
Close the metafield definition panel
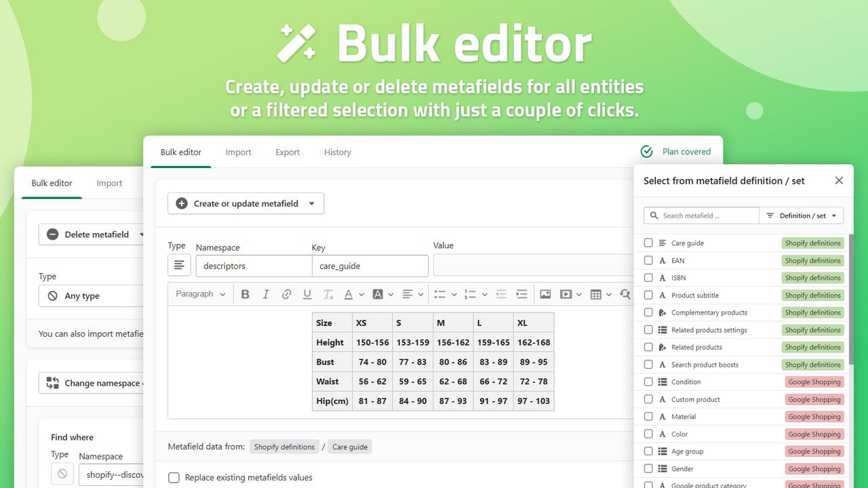point(839,180)
